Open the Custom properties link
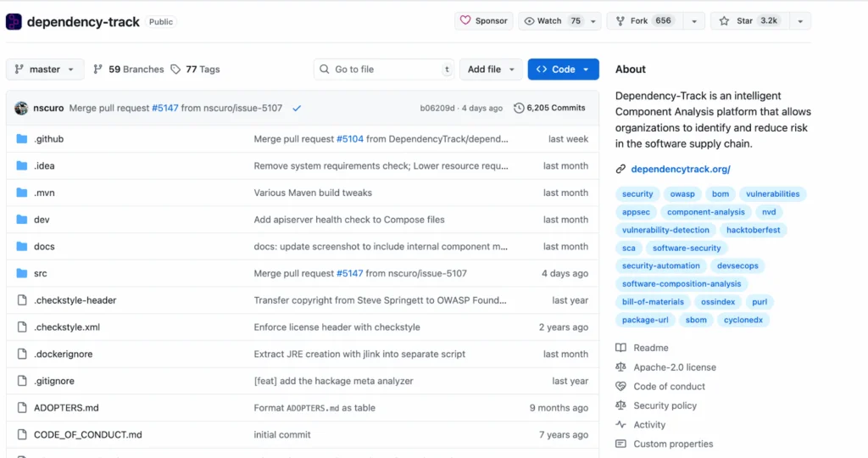Image resolution: width=868 pixels, height=458 pixels. tap(673, 444)
